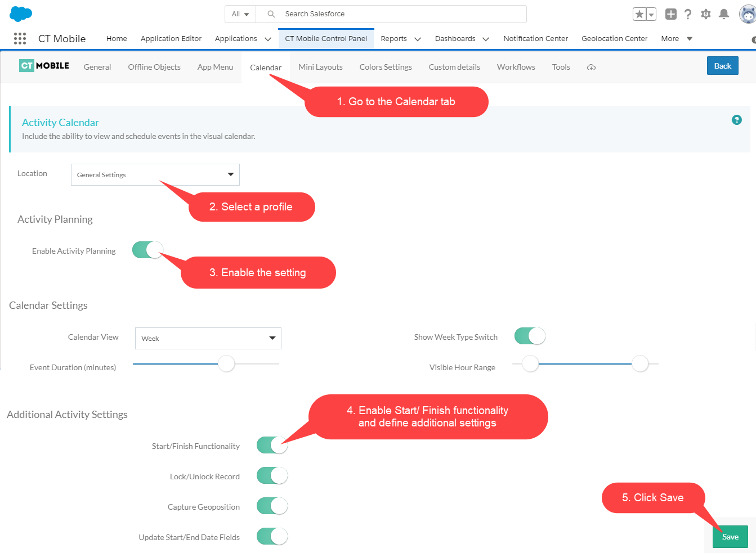Click the Event Duration slider handle
The width and height of the screenshot is (756, 553).
(226, 364)
